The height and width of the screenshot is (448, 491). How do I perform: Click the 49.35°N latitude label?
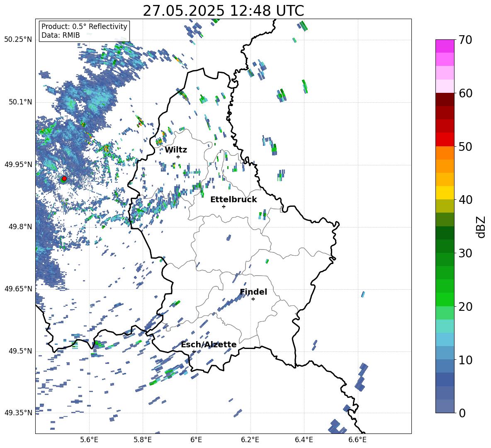point(18,413)
